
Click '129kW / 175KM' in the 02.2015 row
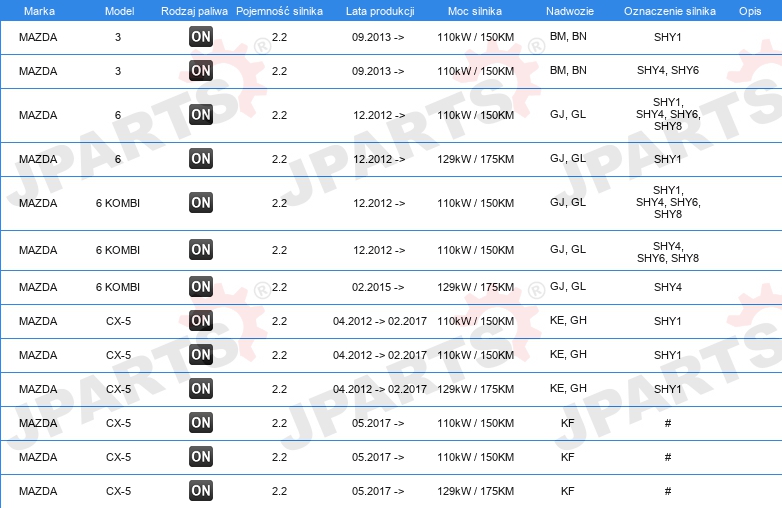(x=475, y=287)
